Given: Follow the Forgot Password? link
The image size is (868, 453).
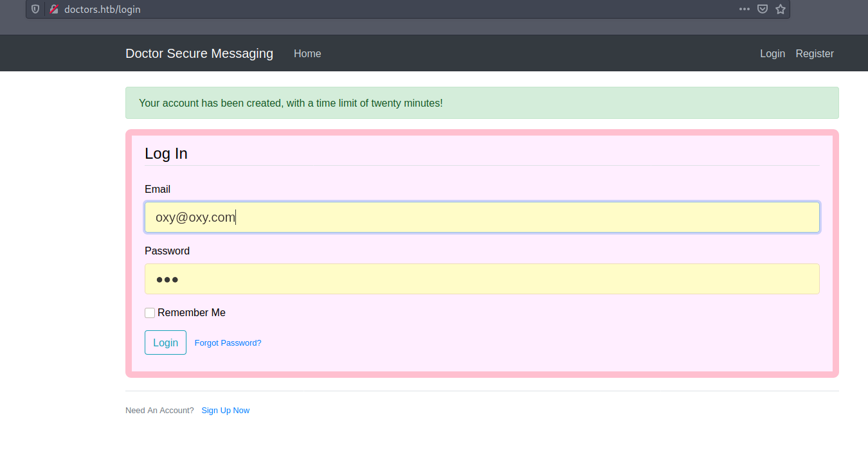Looking at the screenshot, I should click(x=228, y=342).
